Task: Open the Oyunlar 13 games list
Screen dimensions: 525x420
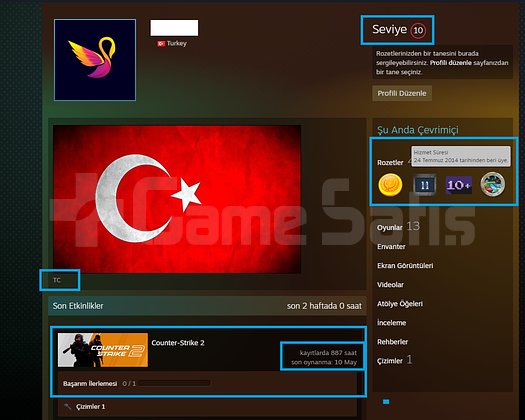Action: (x=398, y=227)
